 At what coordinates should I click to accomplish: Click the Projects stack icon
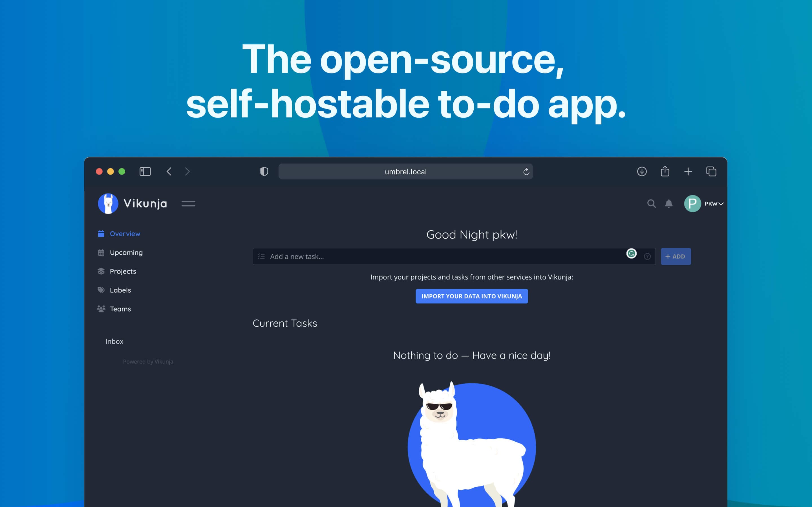(101, 271)
